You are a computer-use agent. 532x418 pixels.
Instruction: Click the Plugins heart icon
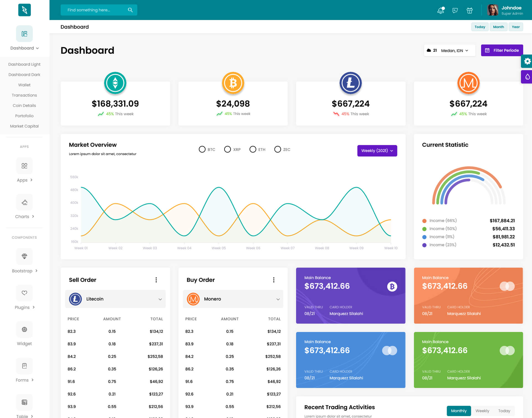click(x=24, y=293)
